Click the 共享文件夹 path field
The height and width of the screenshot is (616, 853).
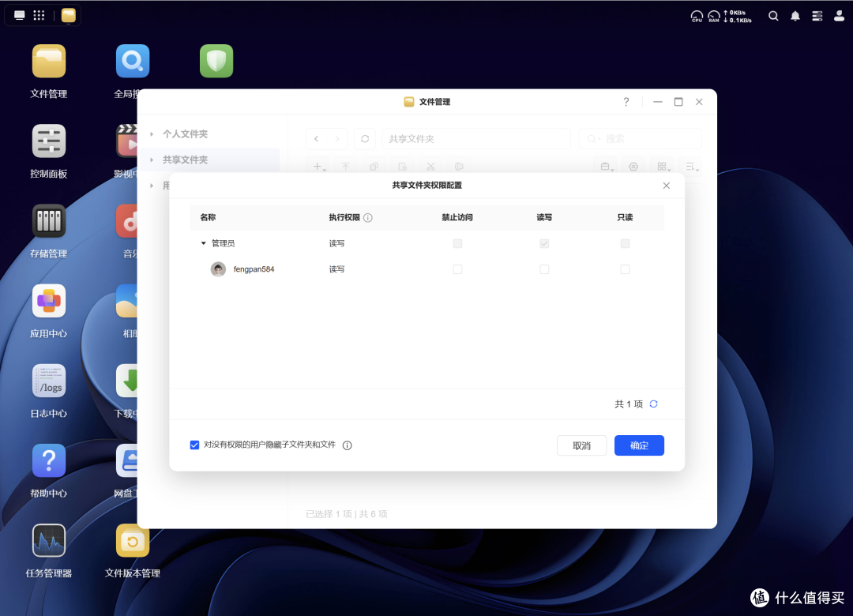pyautogui.click(x=476, y=139)
